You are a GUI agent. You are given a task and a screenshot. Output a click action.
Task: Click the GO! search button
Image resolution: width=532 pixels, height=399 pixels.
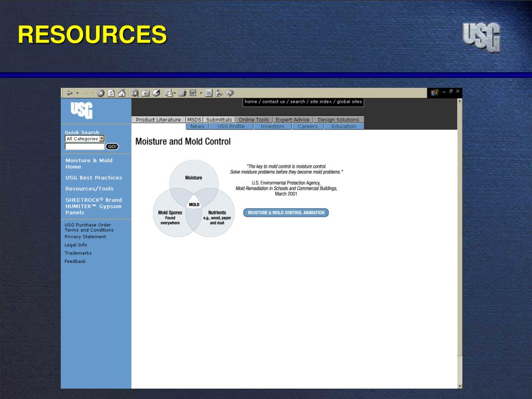(x=112, y=147)
